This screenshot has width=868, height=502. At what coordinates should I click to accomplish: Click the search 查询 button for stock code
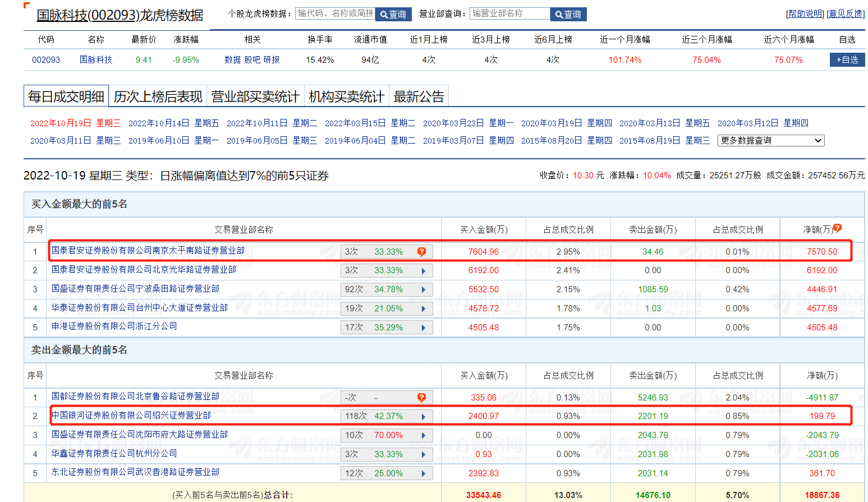[x=393, y=15]
